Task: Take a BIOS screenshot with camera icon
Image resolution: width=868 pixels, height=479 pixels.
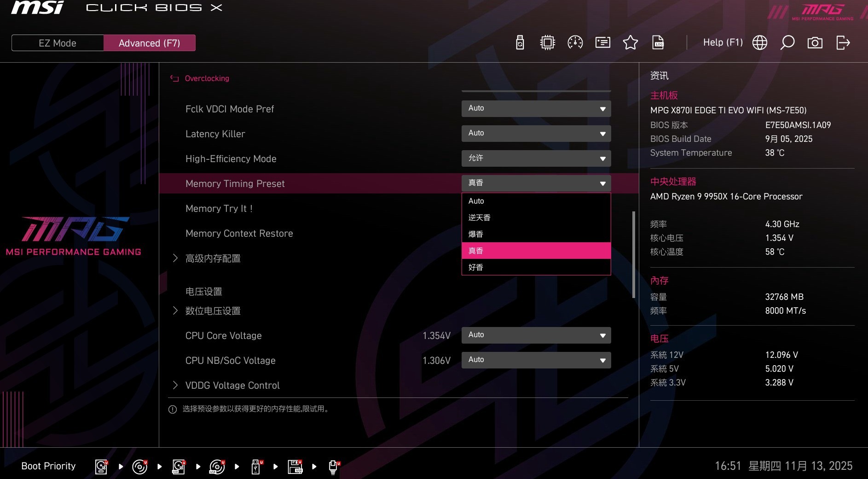Action: pos(815,42)
